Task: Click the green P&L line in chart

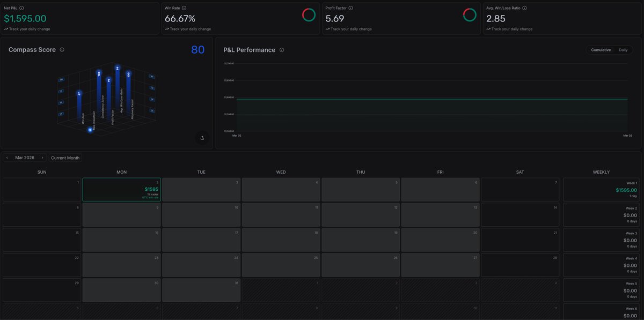Action: coord(431,99)
